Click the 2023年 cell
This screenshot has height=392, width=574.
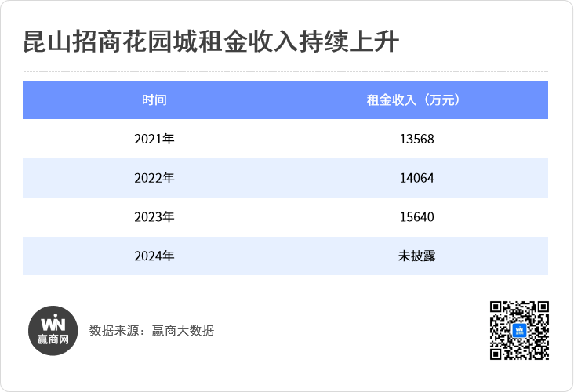point(154,217)
